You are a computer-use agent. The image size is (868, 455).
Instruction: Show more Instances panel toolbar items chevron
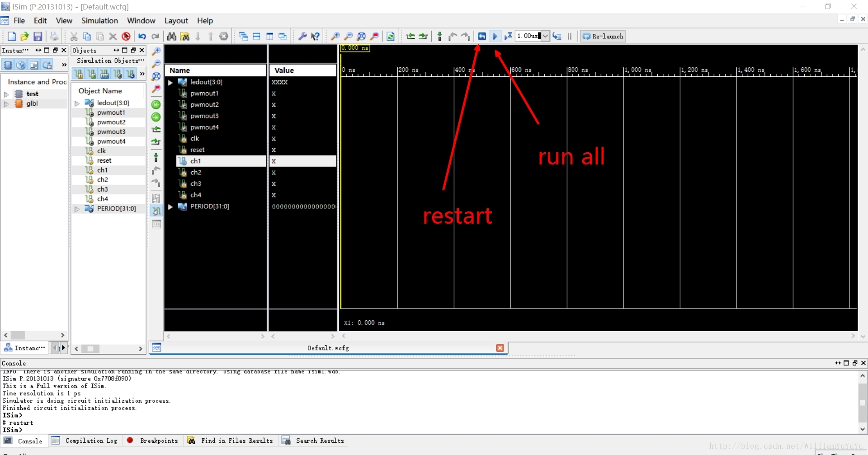coord(64,65)
